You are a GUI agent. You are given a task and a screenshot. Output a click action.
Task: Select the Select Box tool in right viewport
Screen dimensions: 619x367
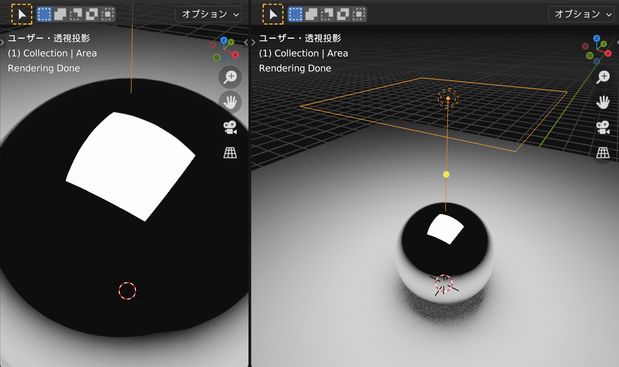click(x=273, y=15)
